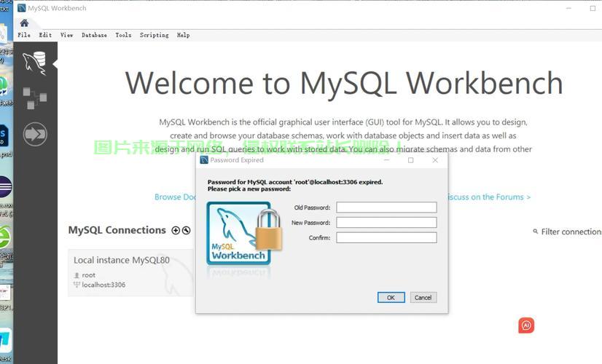Maximize the Password Expired dialog
The height and width of the screenshot is (364, 602).
click(411, 160)
